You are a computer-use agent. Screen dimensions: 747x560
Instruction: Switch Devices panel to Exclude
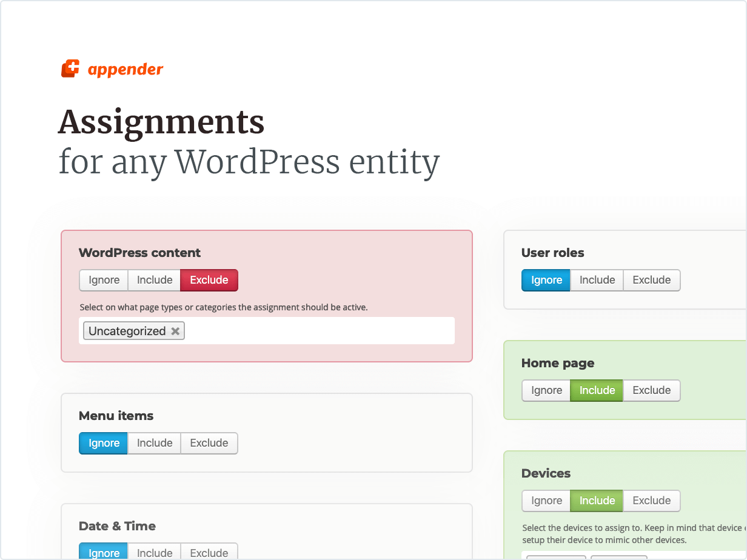651,501
